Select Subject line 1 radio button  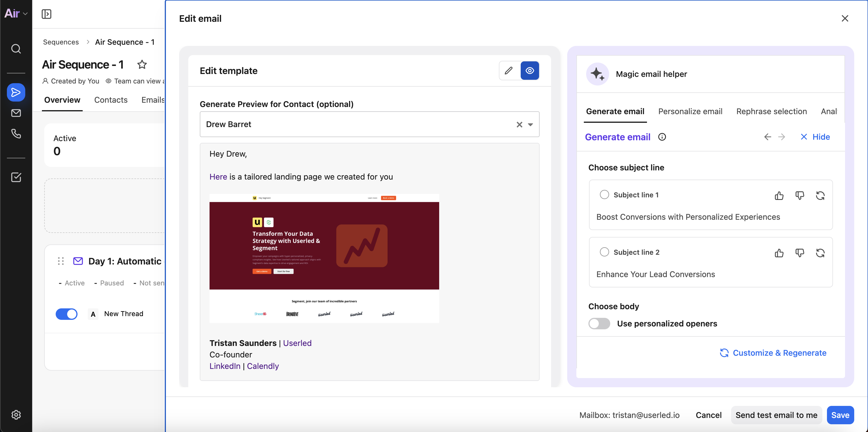[x=604, y=194]
